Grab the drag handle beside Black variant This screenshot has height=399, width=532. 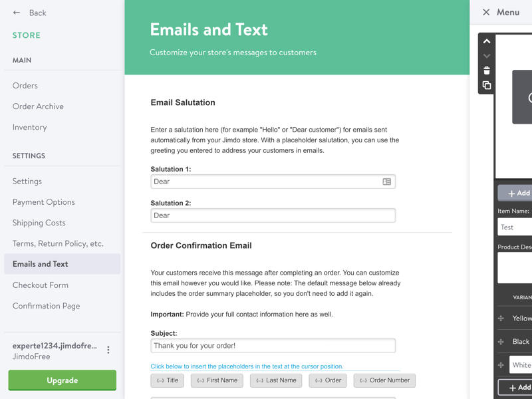tap(501, 342)
